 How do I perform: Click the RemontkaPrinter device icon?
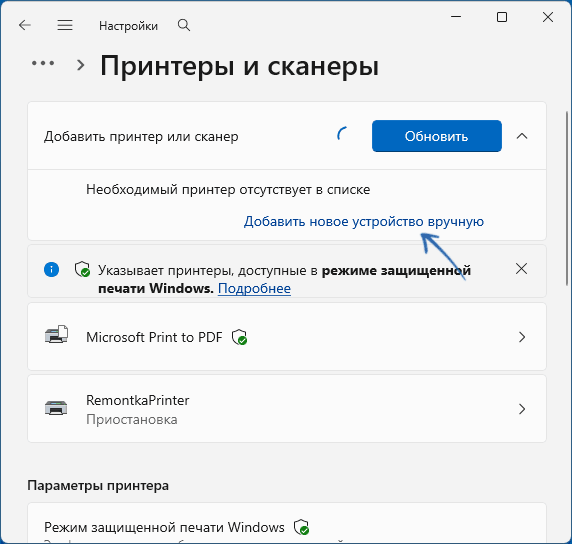pyautogui.click(x=56, y=408)
